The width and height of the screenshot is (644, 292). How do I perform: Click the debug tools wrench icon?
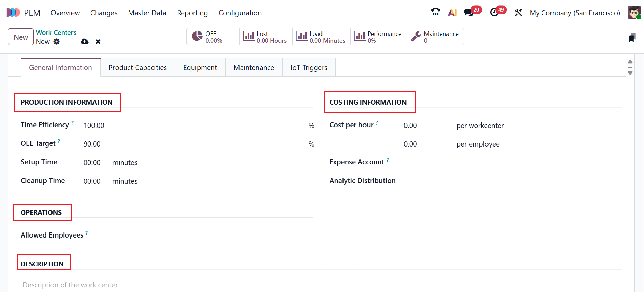coord(518,13)
